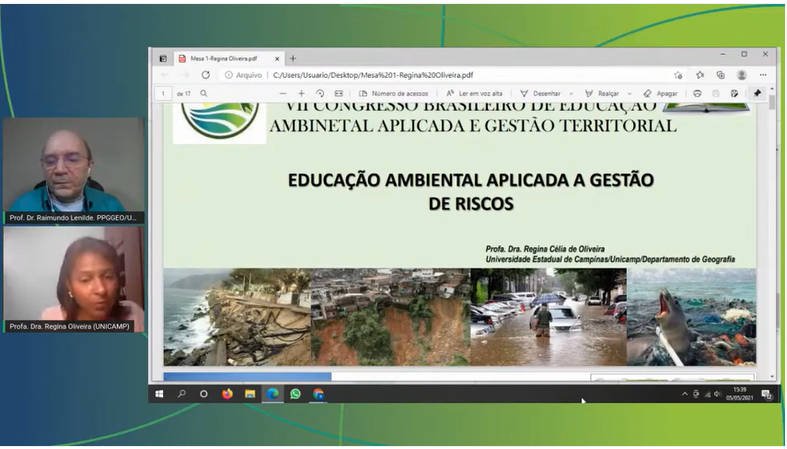Zoom out the PDF
The image size is (787, 449).
pyautogui.click(x=283, y=93)
